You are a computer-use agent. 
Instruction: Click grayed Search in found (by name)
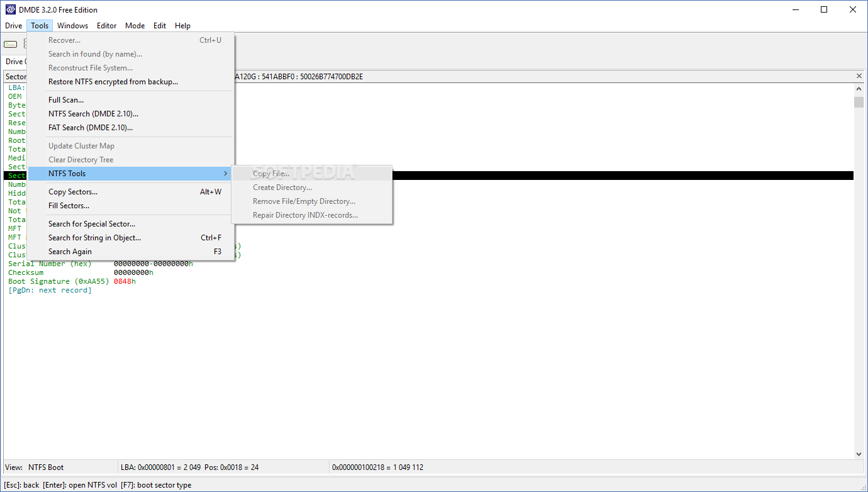(131, 54)
